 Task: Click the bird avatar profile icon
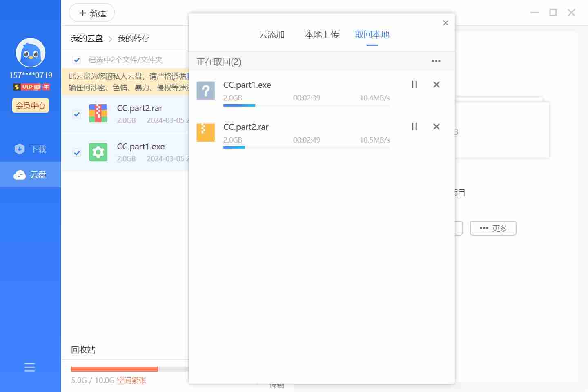pyautogui.click(x=31, y=53)
